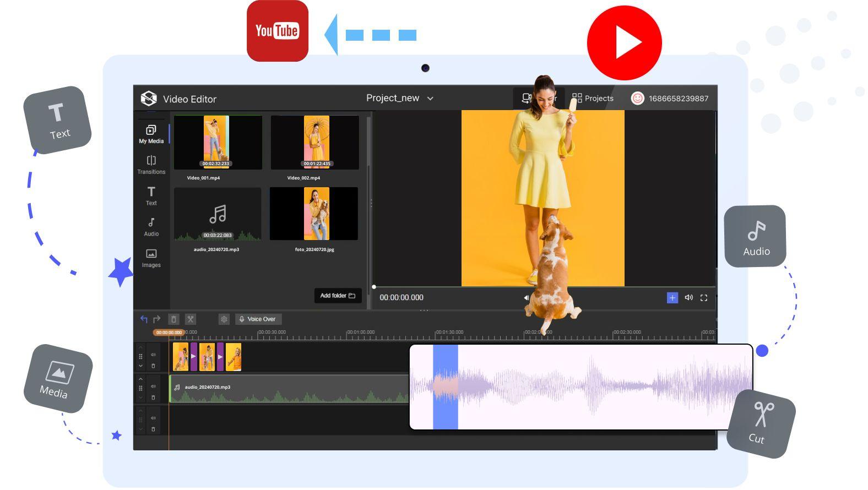The height and width of the screenshot is (490, 868).
Task: Move the video track down with its chevron
Action: (x=140, y=366)
